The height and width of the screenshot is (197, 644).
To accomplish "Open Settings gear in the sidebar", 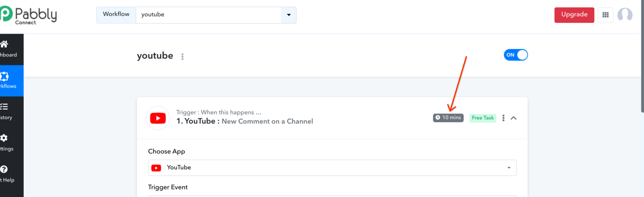I will coord(4,138).
